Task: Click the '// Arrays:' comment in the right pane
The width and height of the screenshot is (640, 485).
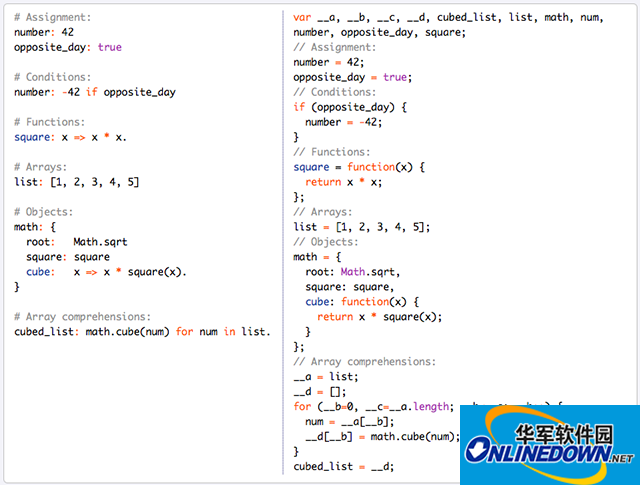Action: 322,212
